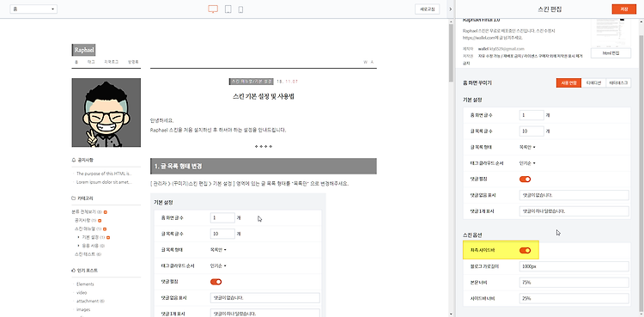This screenshot has height=317, width=644.
Task: Click the article title 스킨 기본 설정 및 사용법
Action: click(264, 97)
